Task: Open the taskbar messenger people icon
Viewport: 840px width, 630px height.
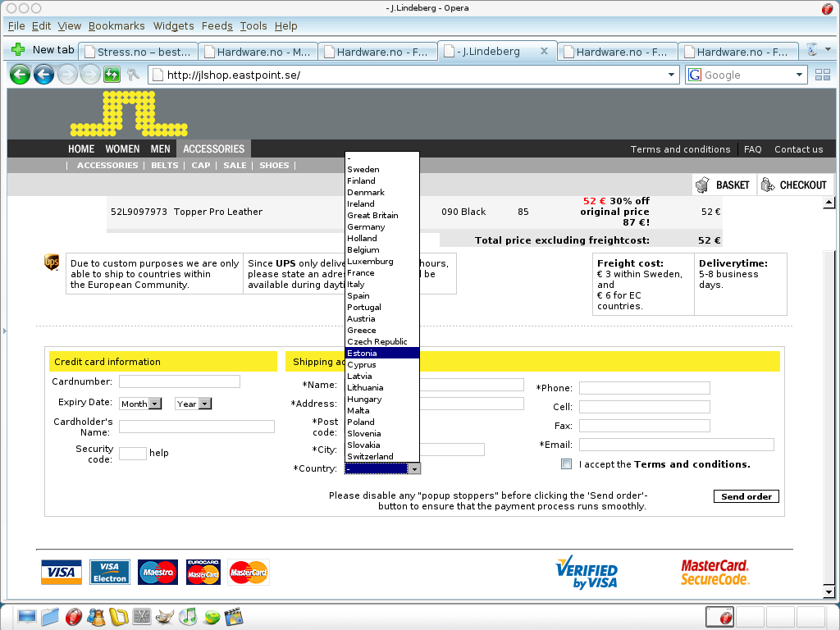Action: pos(97,617)
